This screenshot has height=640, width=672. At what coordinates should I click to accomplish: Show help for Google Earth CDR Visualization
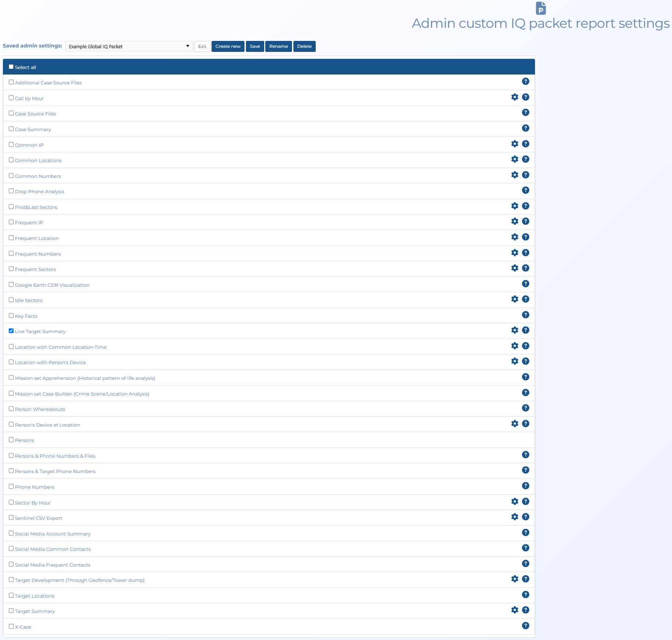[x=525, y=284]
